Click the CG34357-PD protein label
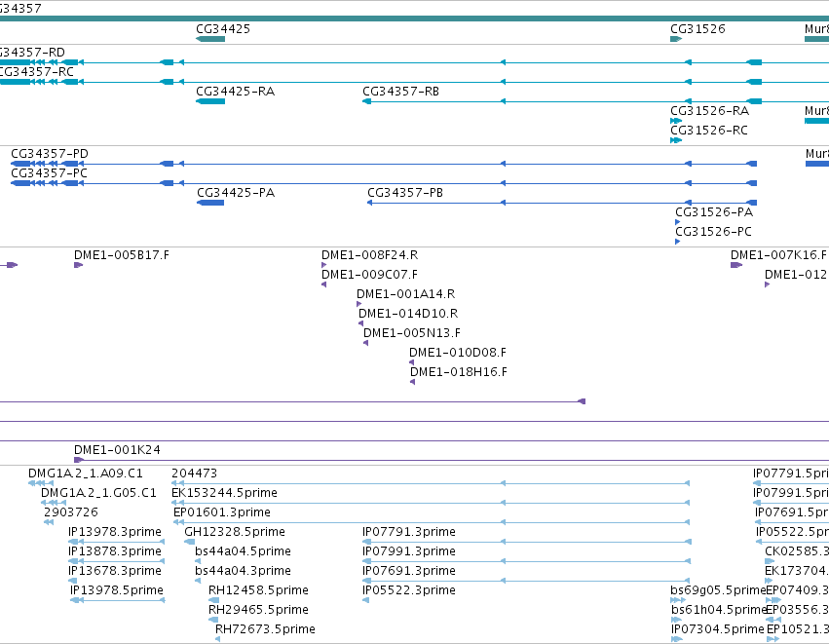The width and height of the screenshot is (829, 644). click(50, 154)
